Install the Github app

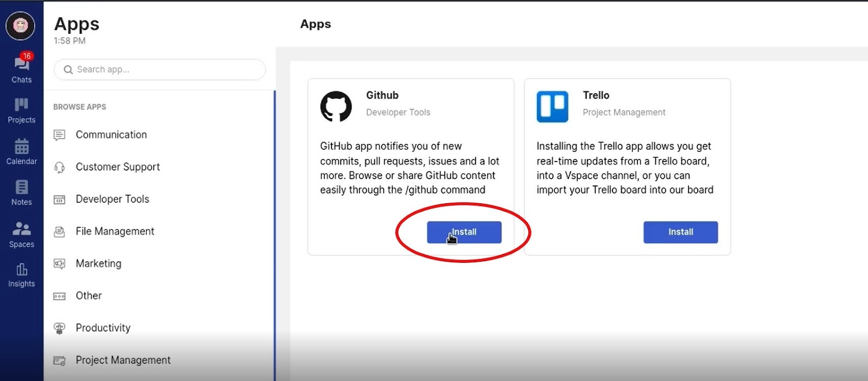pyautogui.click(x=464, y=232)
